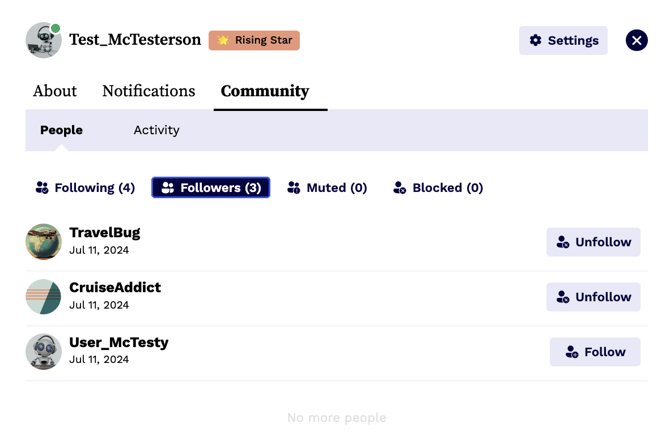Open Settings with the gear button
Viewport: 670px width, 436px height.
pyautogui.click(x=563, y=40)
